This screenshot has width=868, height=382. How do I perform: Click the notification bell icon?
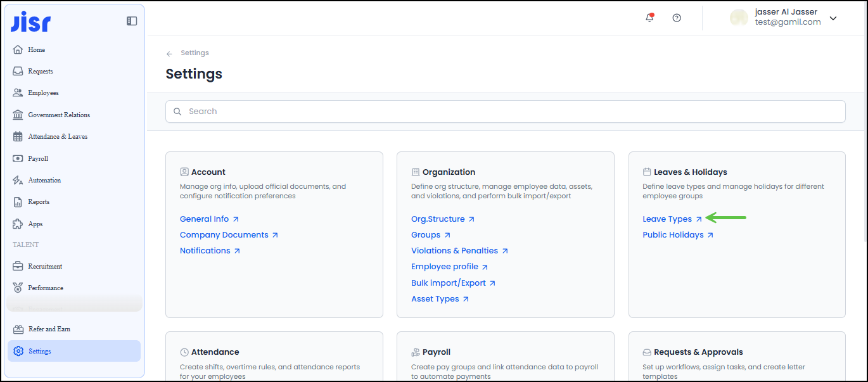[649, 18]
